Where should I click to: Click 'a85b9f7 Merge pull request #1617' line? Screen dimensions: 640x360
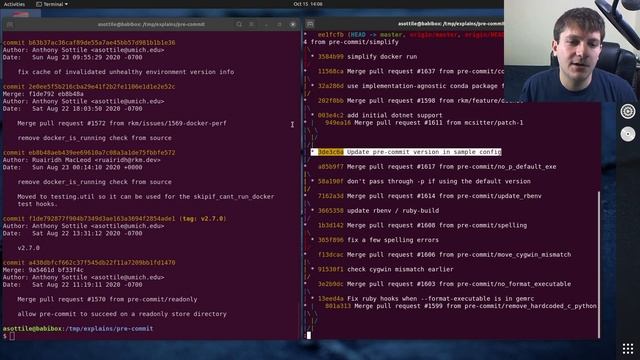[437, 167]
